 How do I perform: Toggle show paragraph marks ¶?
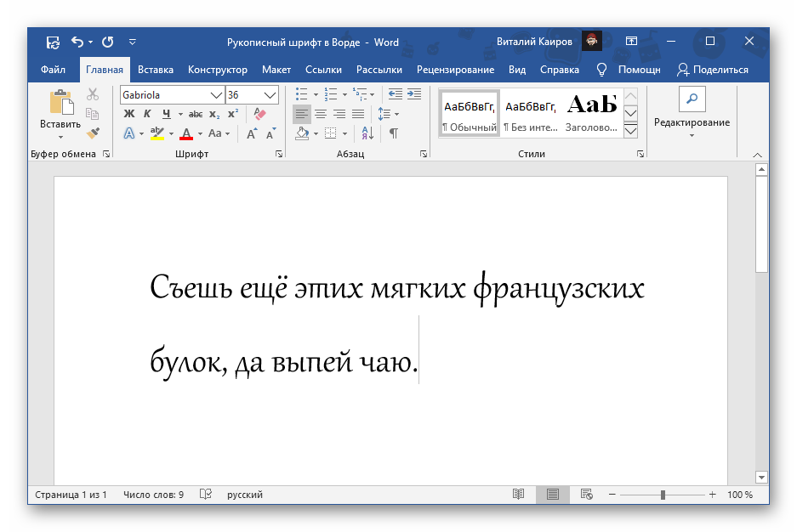(394, 133)
